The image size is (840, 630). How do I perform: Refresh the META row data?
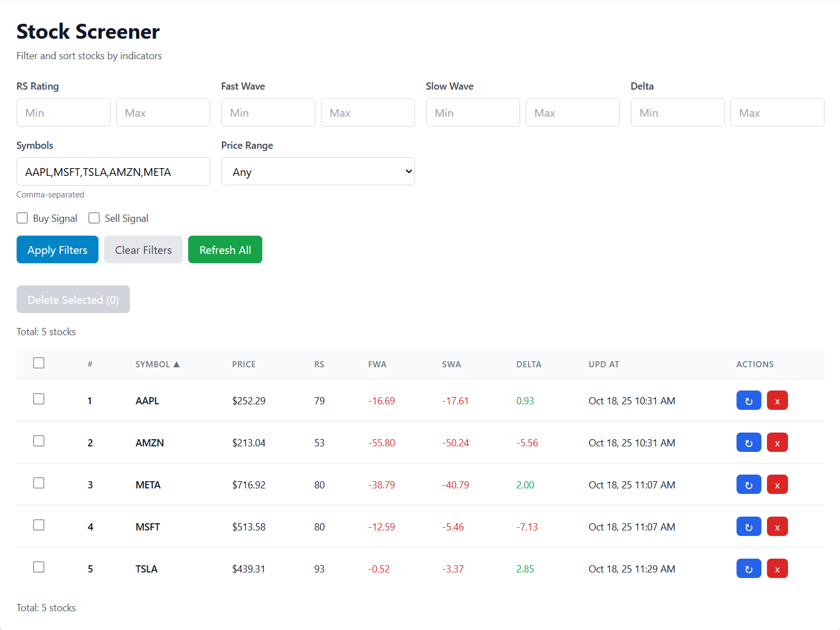pos(749,485)
